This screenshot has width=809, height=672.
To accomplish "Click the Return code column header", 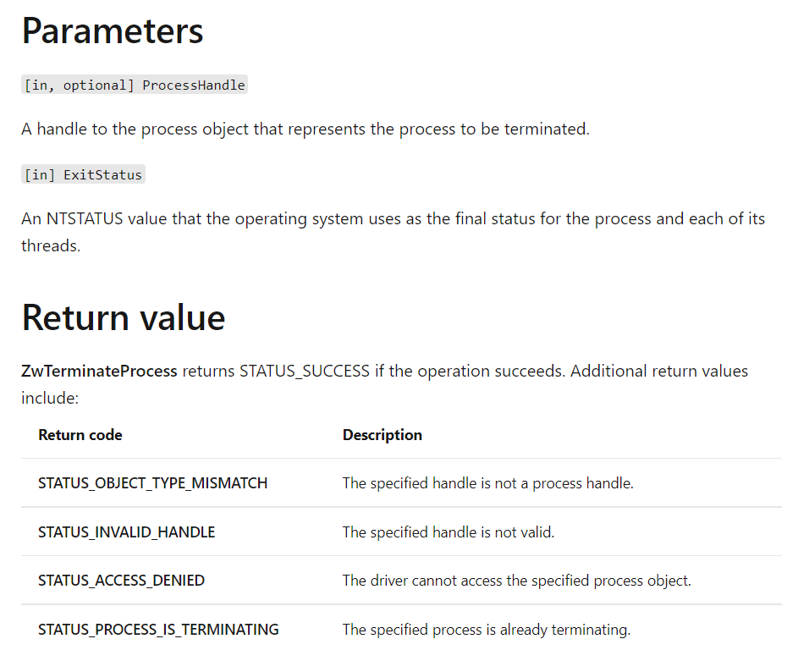I will pos(80,435).
